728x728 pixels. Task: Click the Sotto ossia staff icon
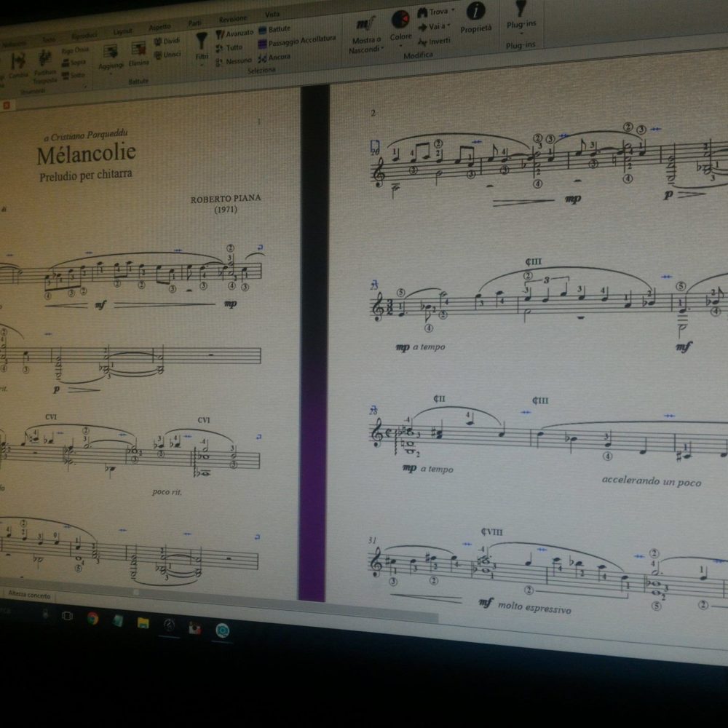[65, 76]
